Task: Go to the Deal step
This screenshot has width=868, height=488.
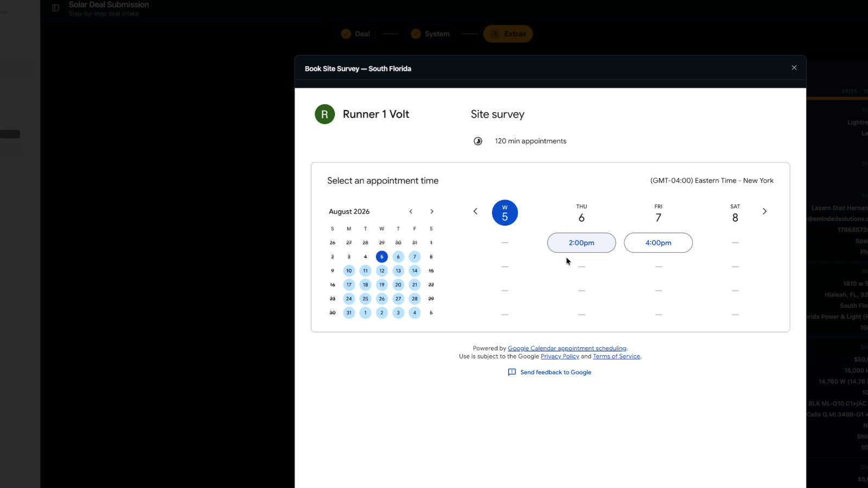Action: pos(355,34)
